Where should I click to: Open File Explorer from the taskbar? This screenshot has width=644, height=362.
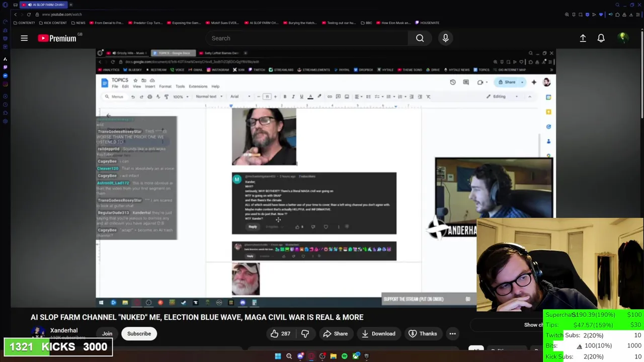click(x=333, y=356)
